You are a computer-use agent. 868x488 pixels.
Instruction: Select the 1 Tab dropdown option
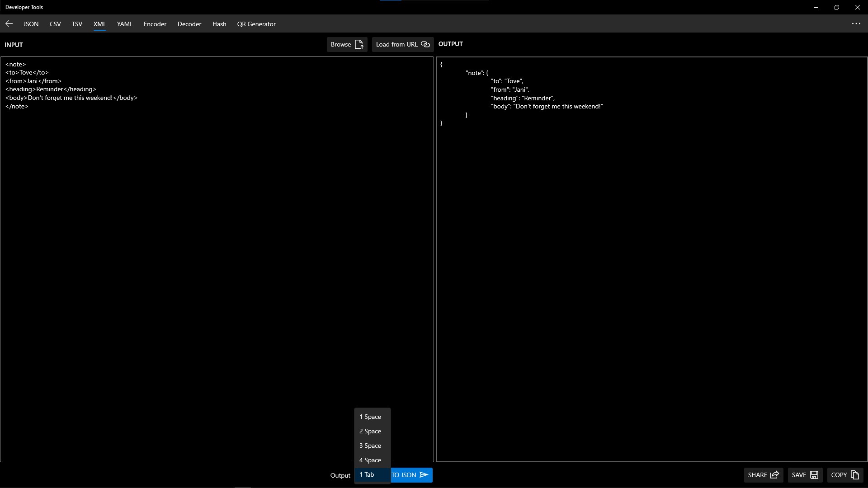367,474
